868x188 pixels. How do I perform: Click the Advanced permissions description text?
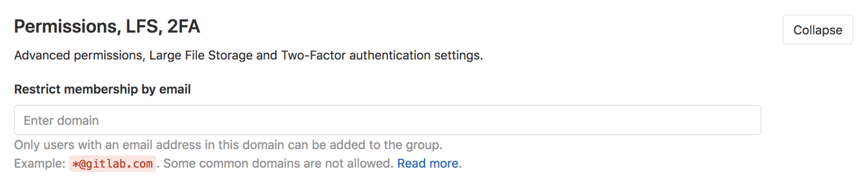click(248, 55)
